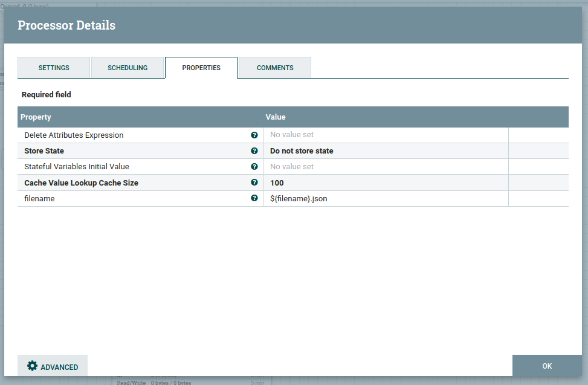This screenshot has height=385, width=588.
Task: Click the gear icon on Advanced button
Action: click(x=33, y=366)
